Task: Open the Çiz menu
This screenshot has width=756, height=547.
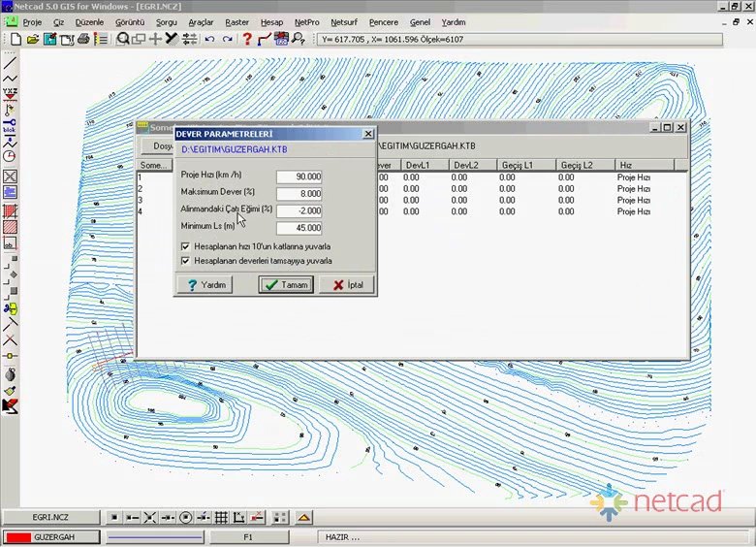Action: (59, 22)
